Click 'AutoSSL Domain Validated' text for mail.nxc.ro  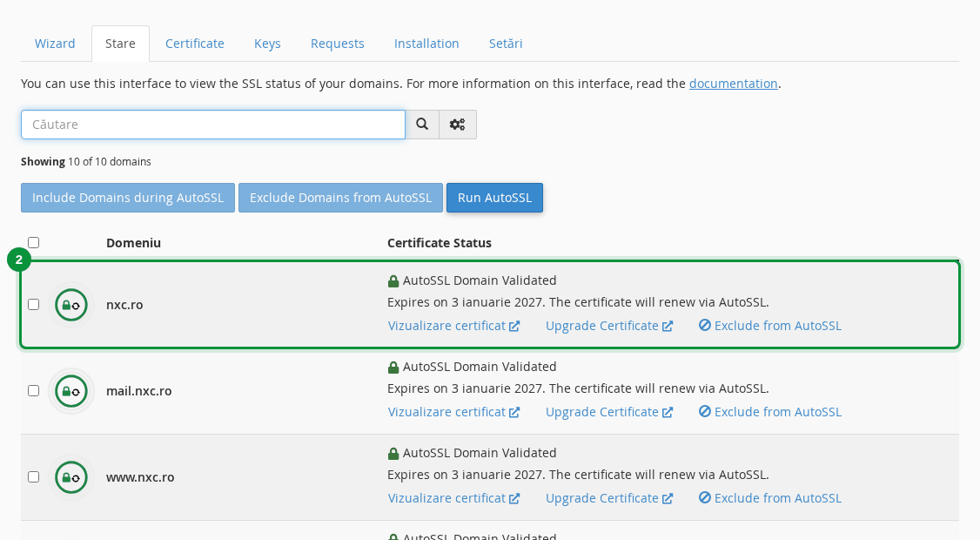click(480, 368)
